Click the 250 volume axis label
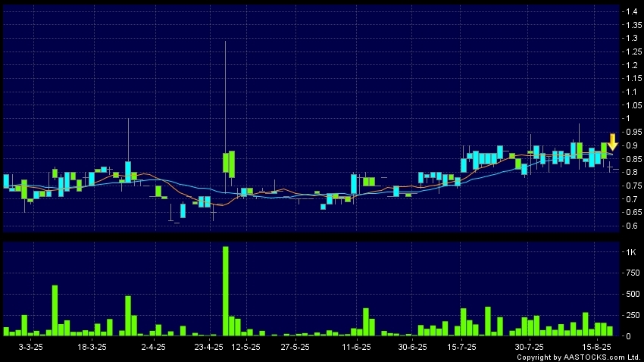The image size is (644, 362). point(633,315)
